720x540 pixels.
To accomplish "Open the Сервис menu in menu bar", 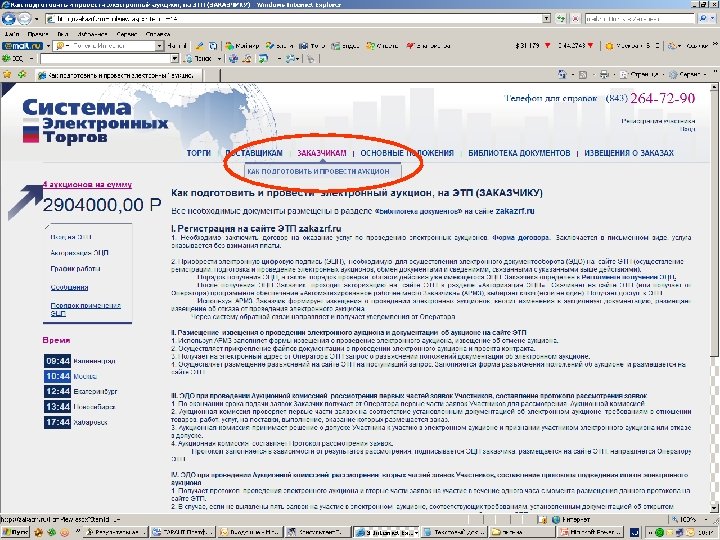I will (127, 34).
